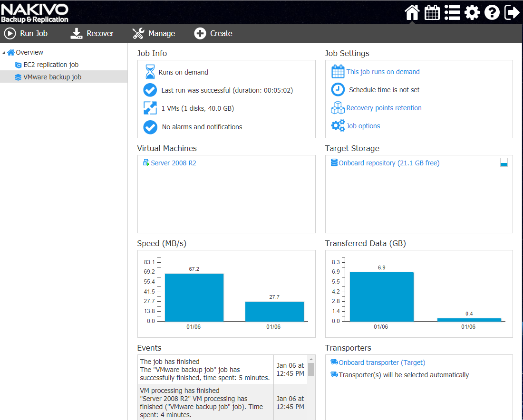Click the automatic transporter selection truck icon
This screenshot has height=420, width=523.
(x=334, y=374)
